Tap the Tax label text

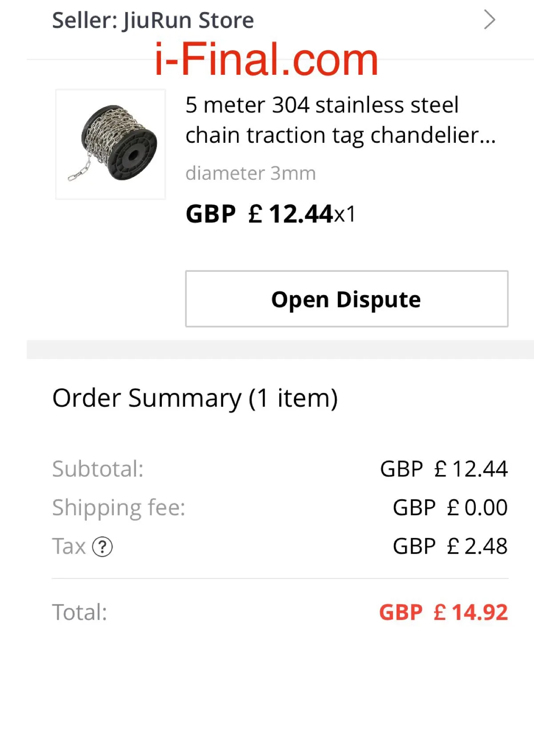[x=69, y=546]
